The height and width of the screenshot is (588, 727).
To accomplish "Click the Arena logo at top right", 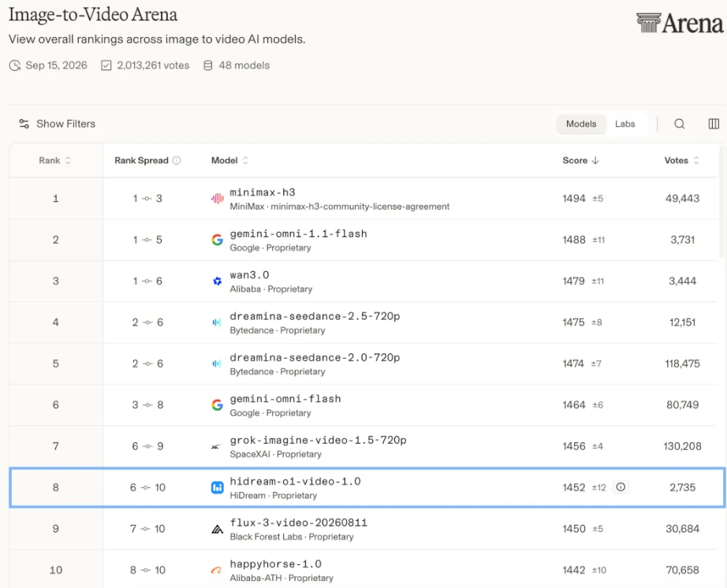I will [x=679, y=23].
